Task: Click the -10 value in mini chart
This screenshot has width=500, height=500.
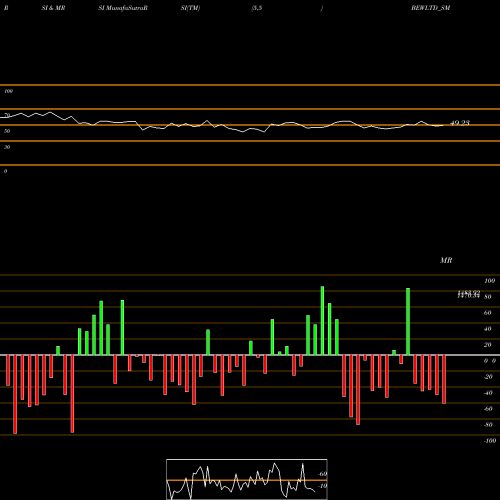Action: [x=323, y=486]
